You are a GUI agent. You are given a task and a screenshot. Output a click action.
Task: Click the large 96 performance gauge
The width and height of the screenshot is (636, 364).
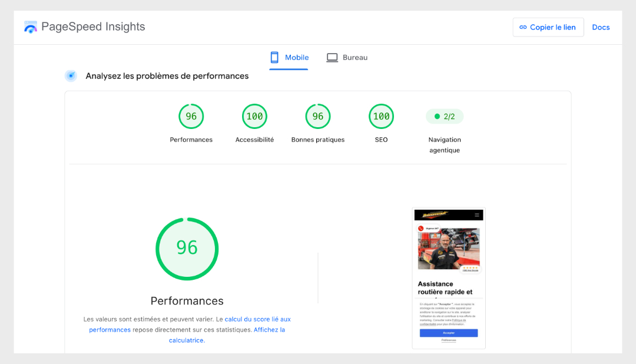[x=187, y=249]
